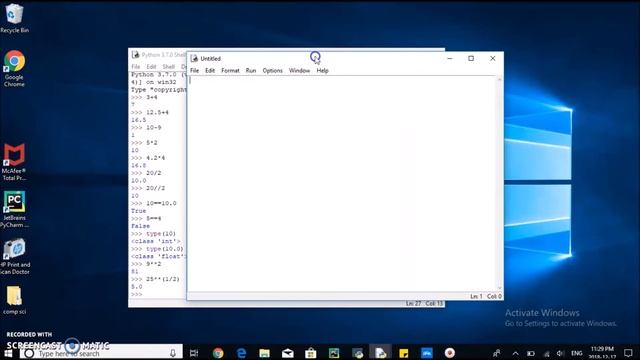Click 'Ln: 1' in Untitled status bar

476,296
